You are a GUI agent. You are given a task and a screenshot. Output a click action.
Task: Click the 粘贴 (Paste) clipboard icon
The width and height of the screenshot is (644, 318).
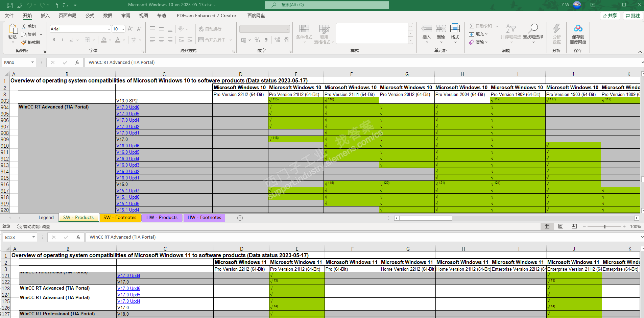coord(13,29)
